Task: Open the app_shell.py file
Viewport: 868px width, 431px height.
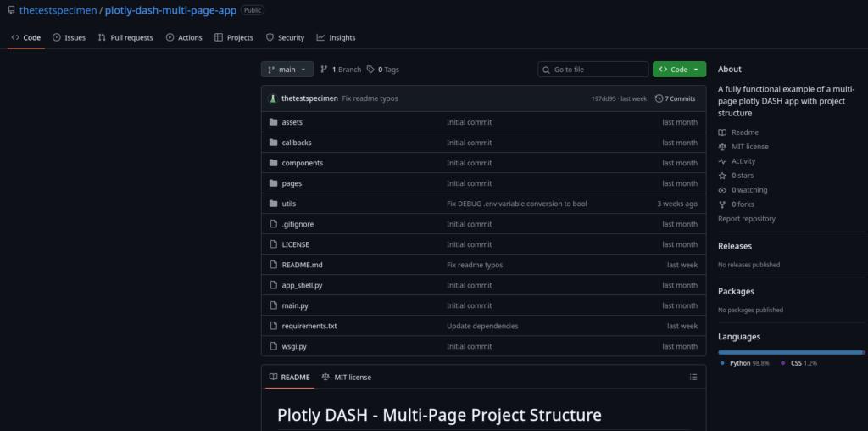Action: 303,285
